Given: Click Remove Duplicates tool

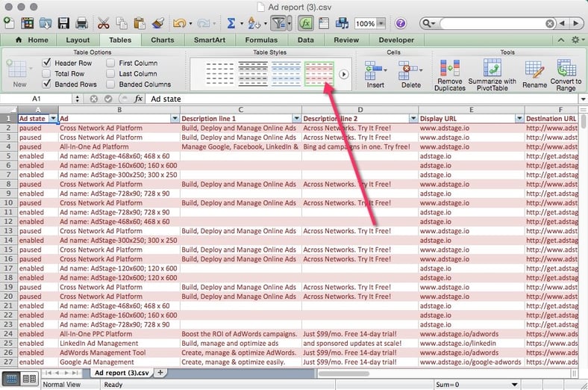Looking at the screenshot, I should point(450,75).
